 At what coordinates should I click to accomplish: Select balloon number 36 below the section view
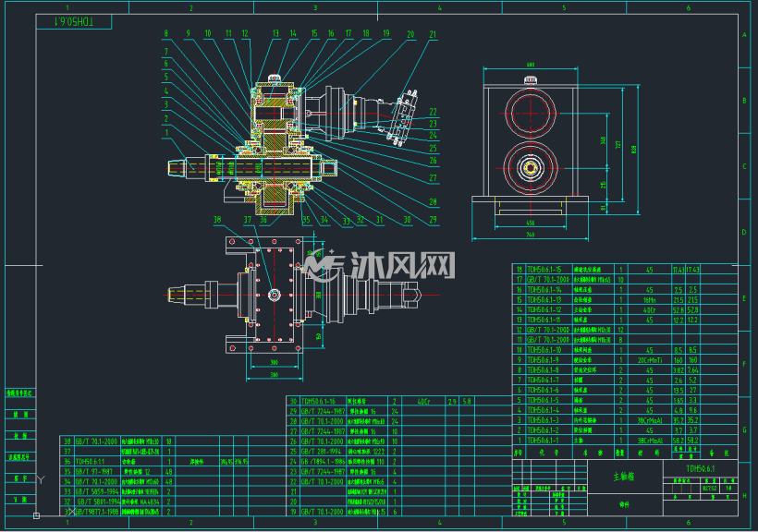click(x=263, y=220)
